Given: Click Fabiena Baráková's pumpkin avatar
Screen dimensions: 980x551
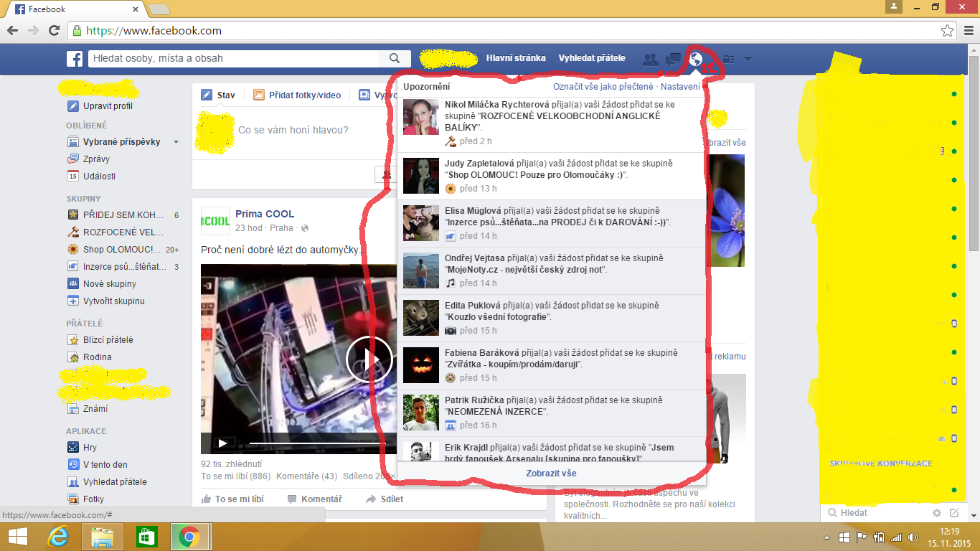Looking at the screenshot, I should tap(421, 365).
